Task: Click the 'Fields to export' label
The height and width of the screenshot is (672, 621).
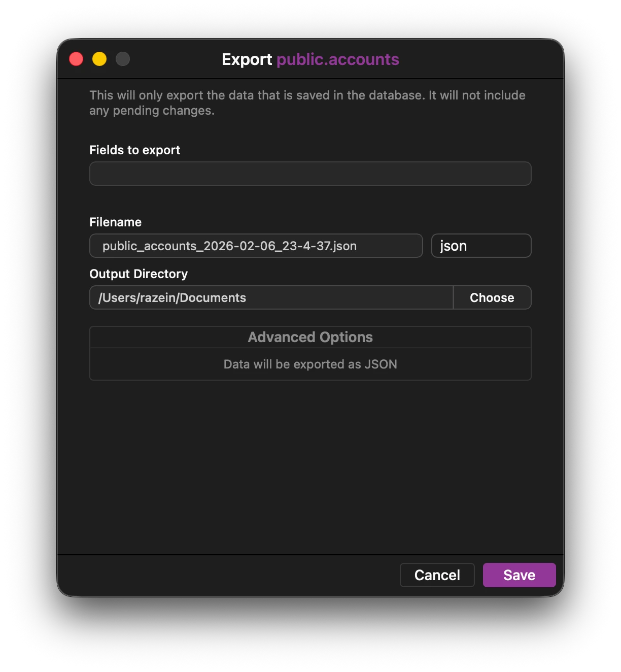Action: point(134,150)
